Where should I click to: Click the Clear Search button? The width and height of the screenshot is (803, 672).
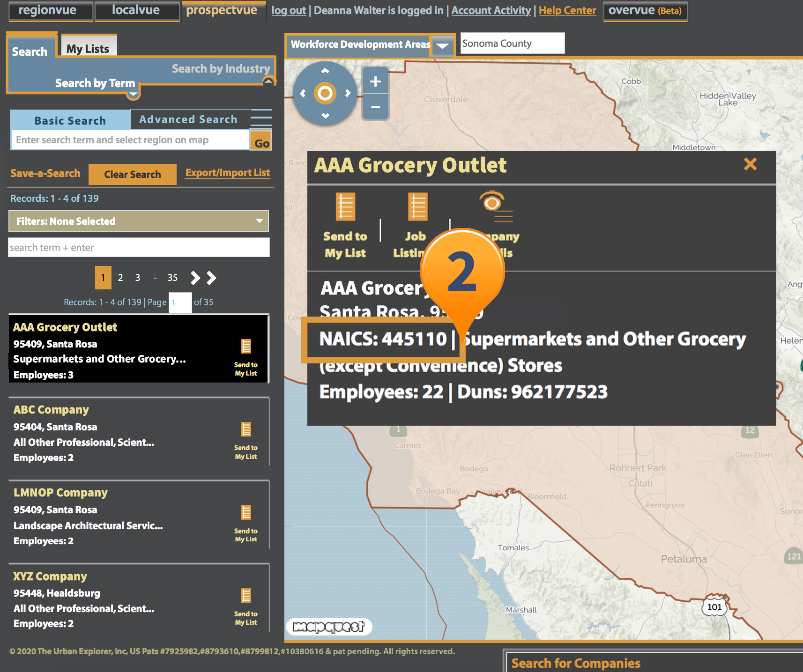pyautogui.click(x=133, y=174)
